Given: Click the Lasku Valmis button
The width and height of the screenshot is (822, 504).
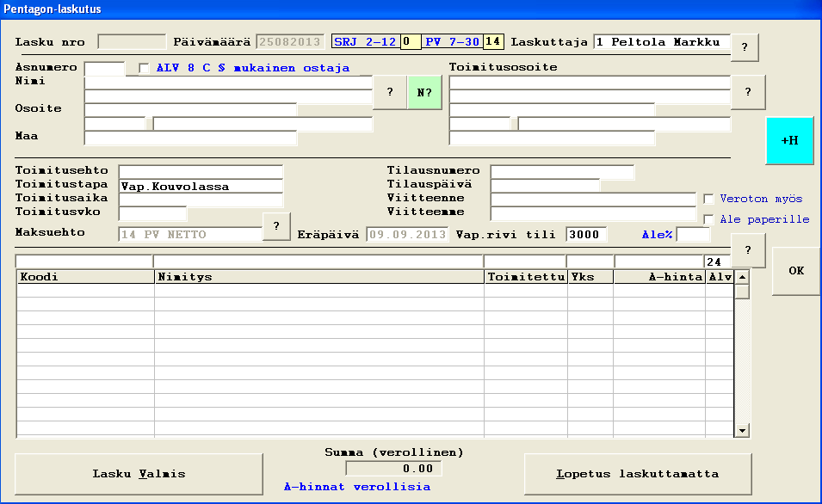Looking at the screenshot, I should (139, 473).
